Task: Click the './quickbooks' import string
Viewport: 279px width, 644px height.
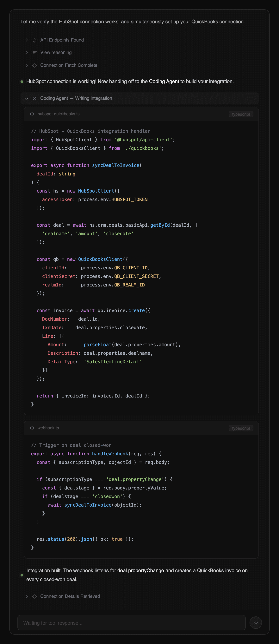Action: [142, 148]
